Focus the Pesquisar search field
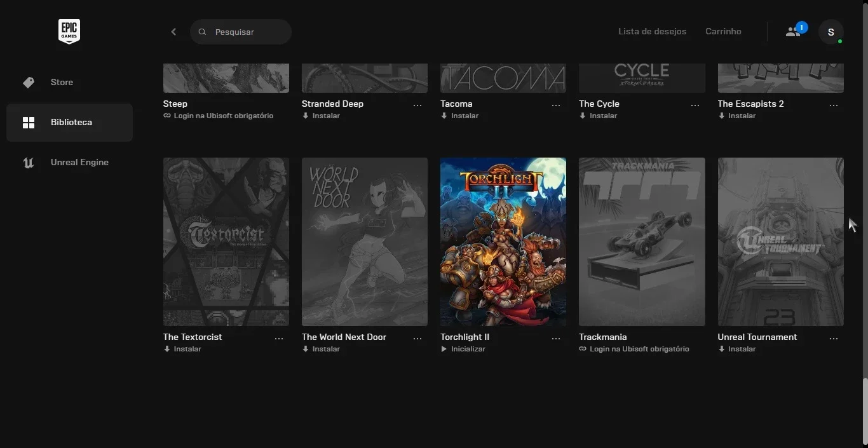This screenshot has height=448, width=868. click(x=241, y=32)
